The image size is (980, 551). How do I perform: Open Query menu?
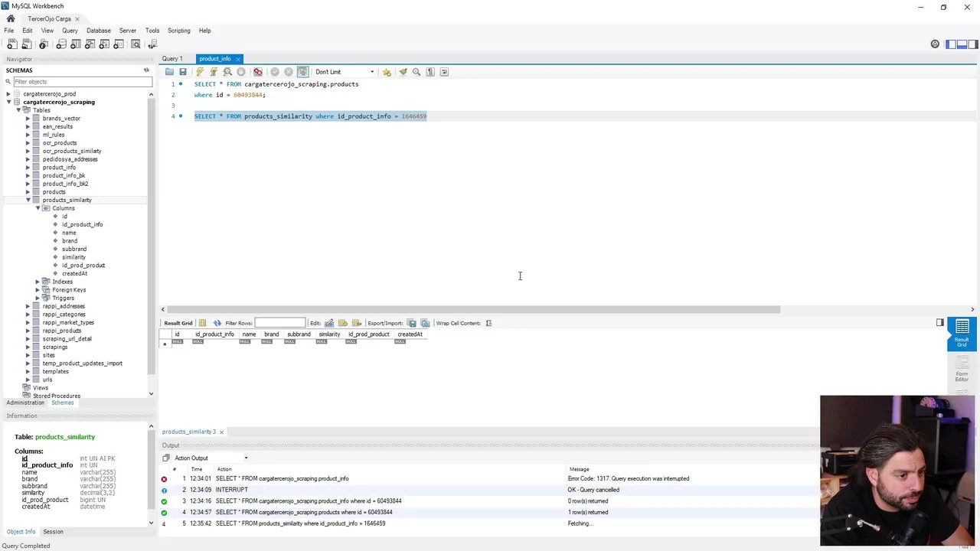click(70, 31)
